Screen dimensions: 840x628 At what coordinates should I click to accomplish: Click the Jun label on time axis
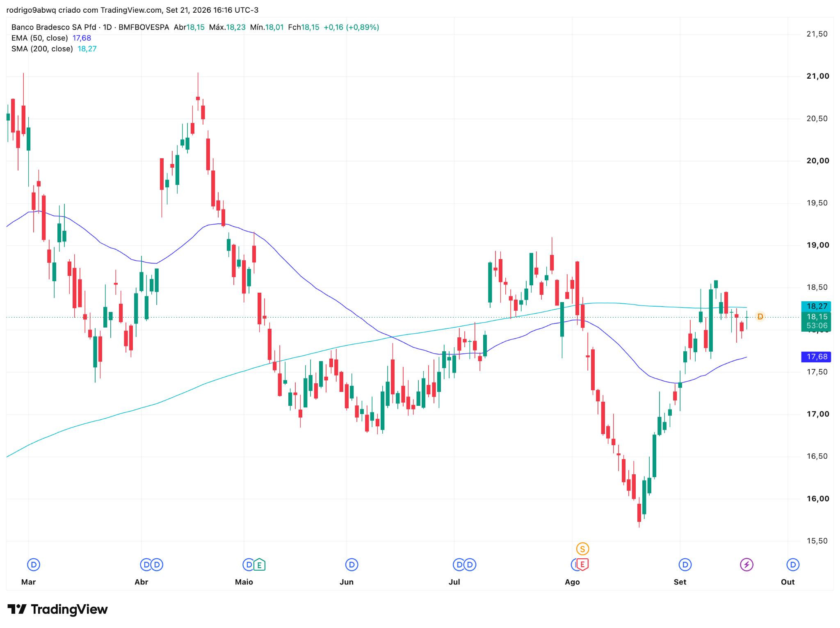pos(347,582)
